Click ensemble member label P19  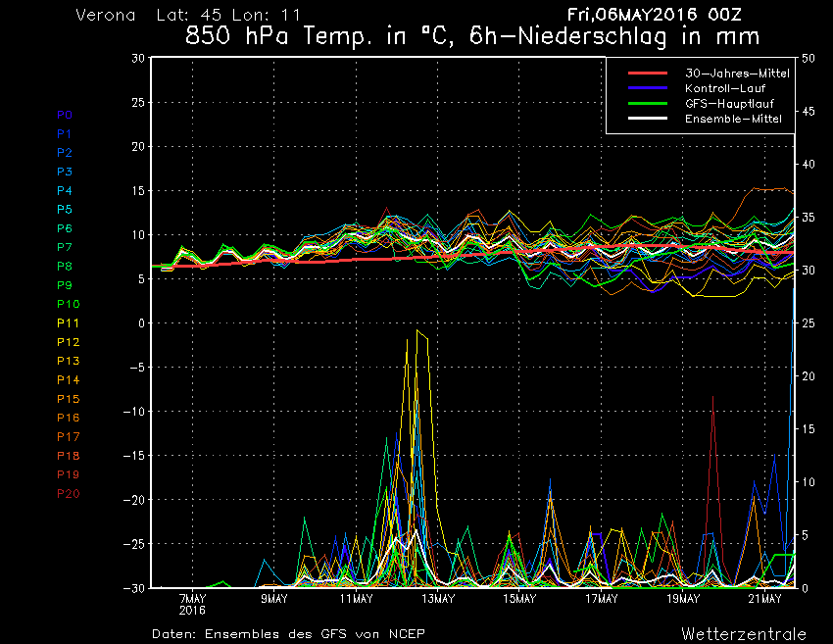68,474
